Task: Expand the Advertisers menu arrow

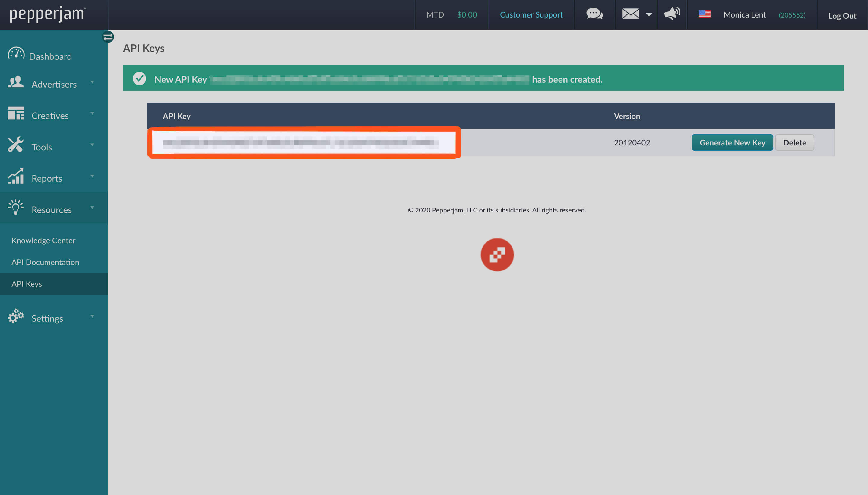Action: [x=92, y=82]
